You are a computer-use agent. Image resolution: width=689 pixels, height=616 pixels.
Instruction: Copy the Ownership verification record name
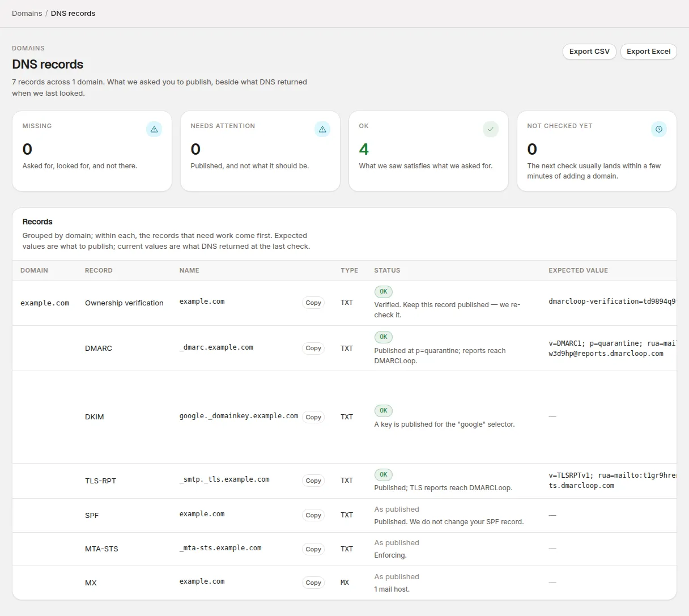[313, 303]
